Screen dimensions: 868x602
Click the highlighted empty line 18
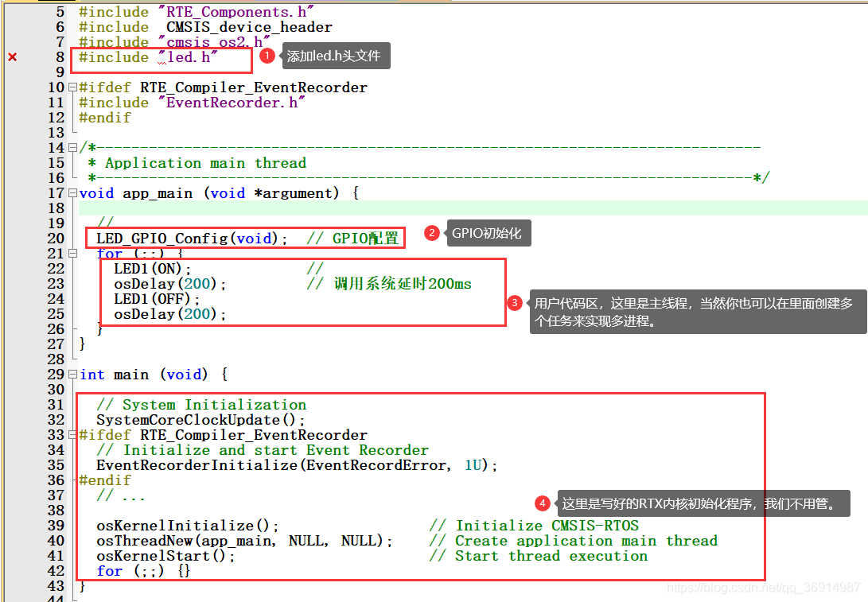pyautogui.click(x=473, y=208)
